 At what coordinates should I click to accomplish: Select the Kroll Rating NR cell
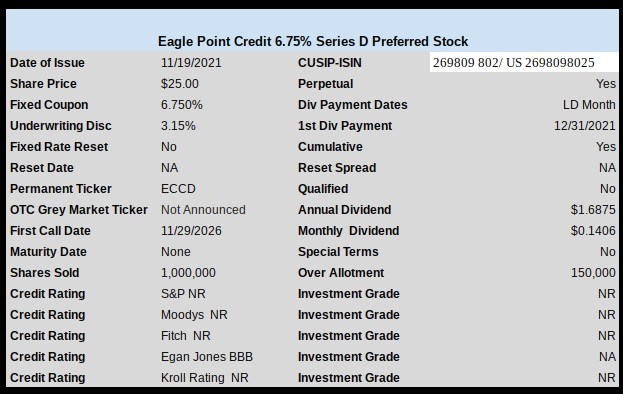tap(205, 378)
